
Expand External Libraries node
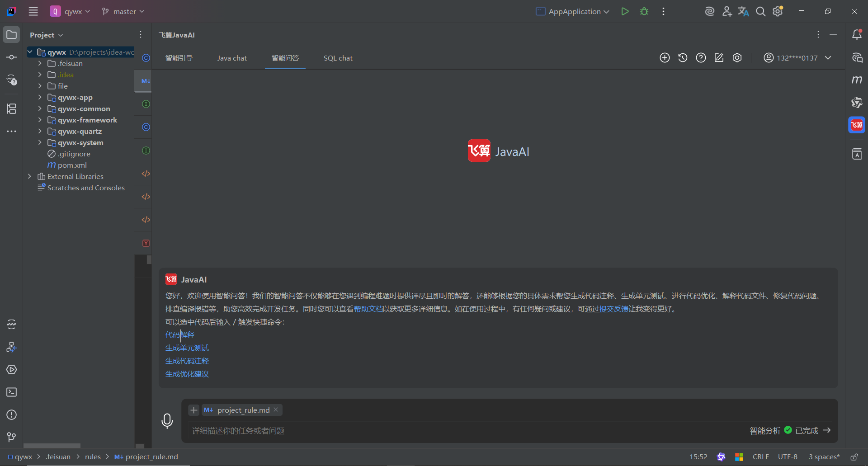(29, 176)
